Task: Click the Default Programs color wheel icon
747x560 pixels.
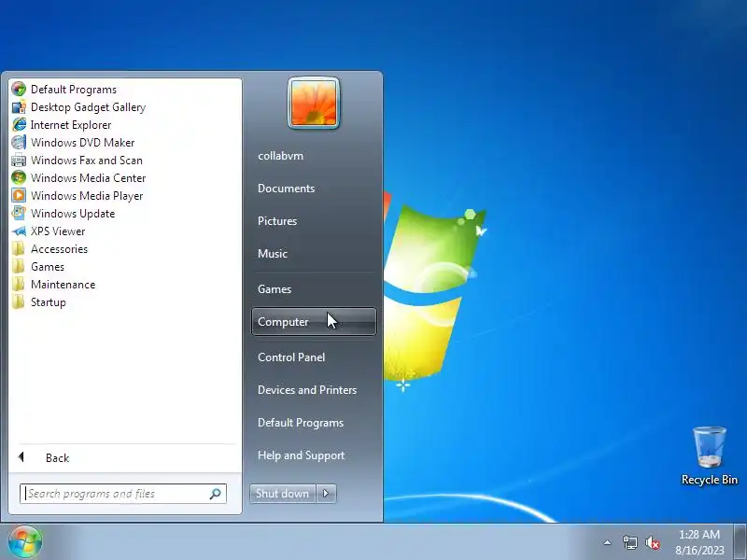Action: pyautogui.click(x=19, y=89)
